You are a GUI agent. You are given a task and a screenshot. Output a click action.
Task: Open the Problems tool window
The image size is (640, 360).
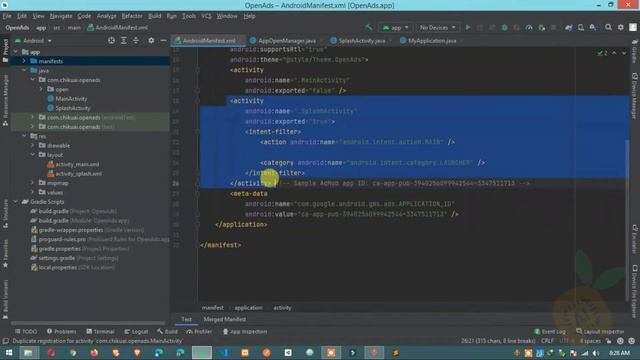(x=61, y=331)
